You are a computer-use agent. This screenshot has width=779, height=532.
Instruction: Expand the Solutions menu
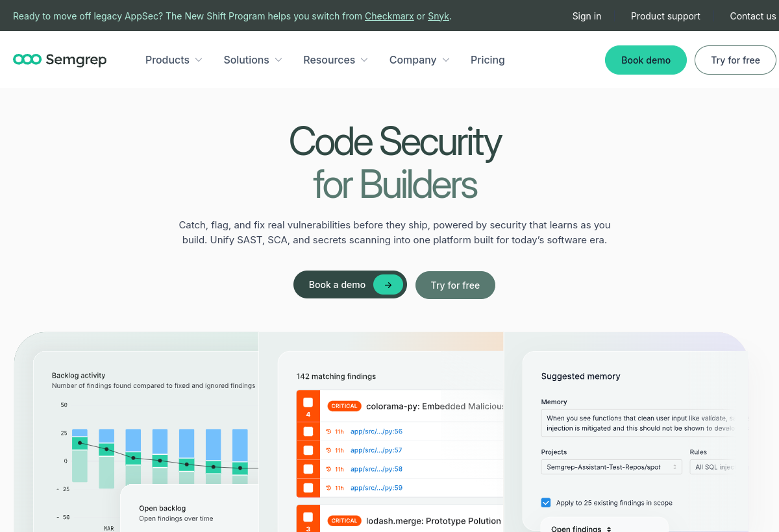click(253, 60)
